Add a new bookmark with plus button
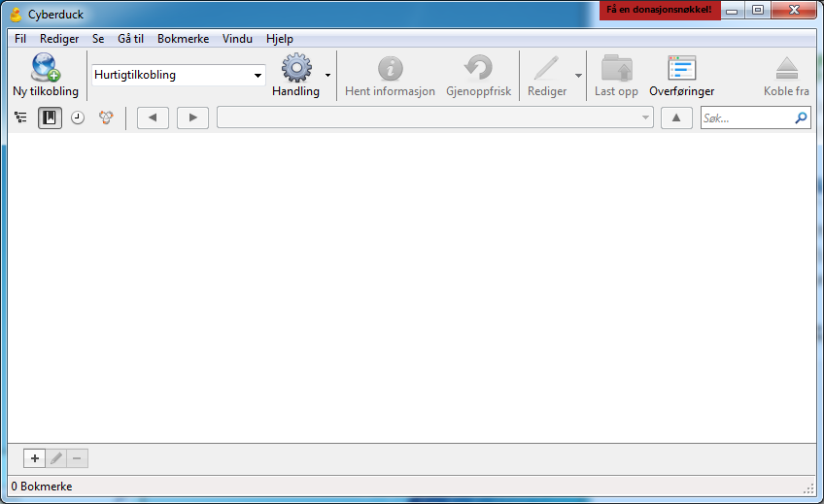This screenshot has width=824, height=504. tap(35, 458)
